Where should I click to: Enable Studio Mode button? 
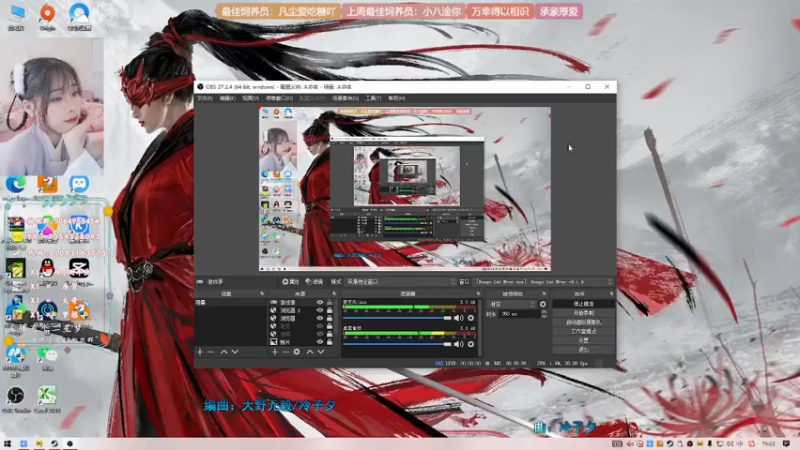[584, 331]
